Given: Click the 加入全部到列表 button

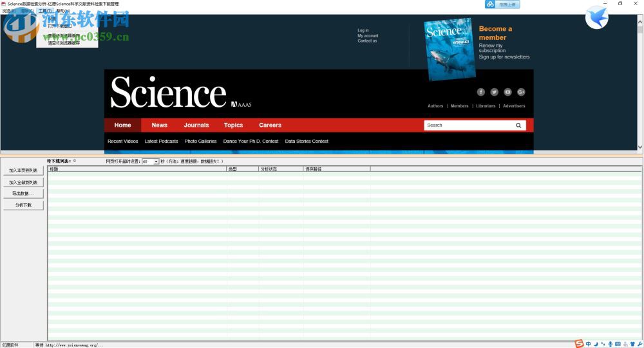Looking at the screenshot, I should tap(23, 182).
